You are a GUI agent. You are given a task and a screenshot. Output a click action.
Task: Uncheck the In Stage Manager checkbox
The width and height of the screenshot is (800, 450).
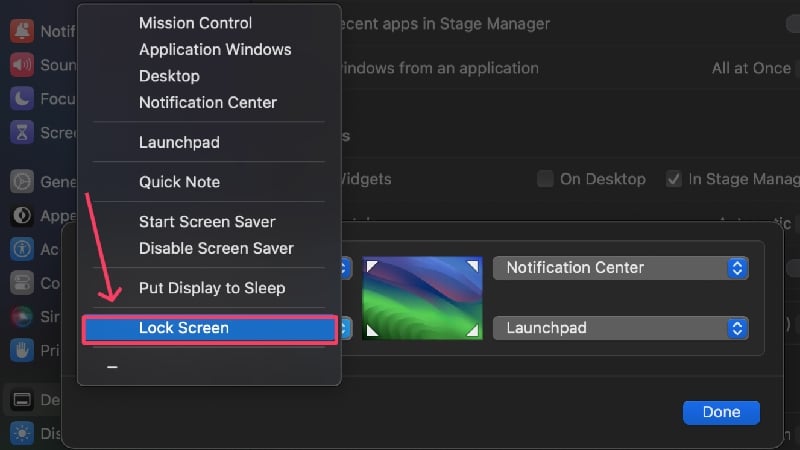(673, 179)
